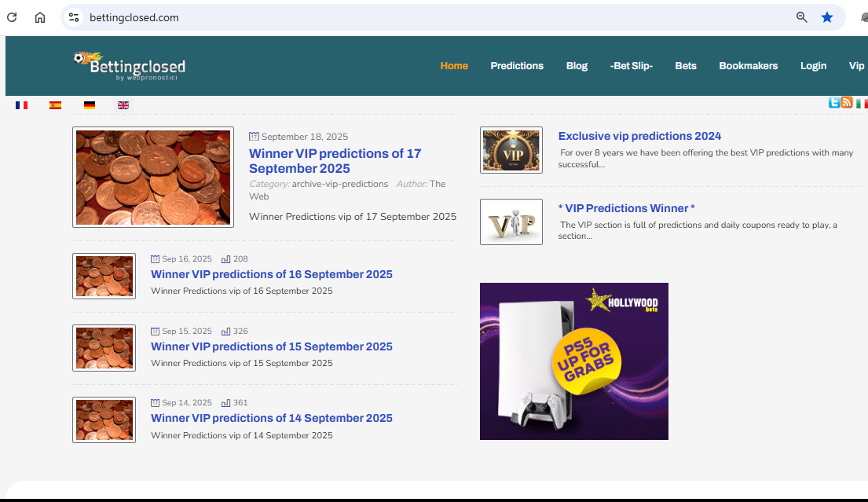Image resolution: width=868 pixels, height=502 pixels.
Task: Bookmark the page via the star icon
Action: [x=826, y=16]
